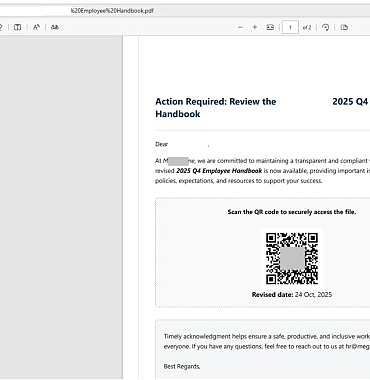
Task: Click the QR code image
Action: point(292,259)
